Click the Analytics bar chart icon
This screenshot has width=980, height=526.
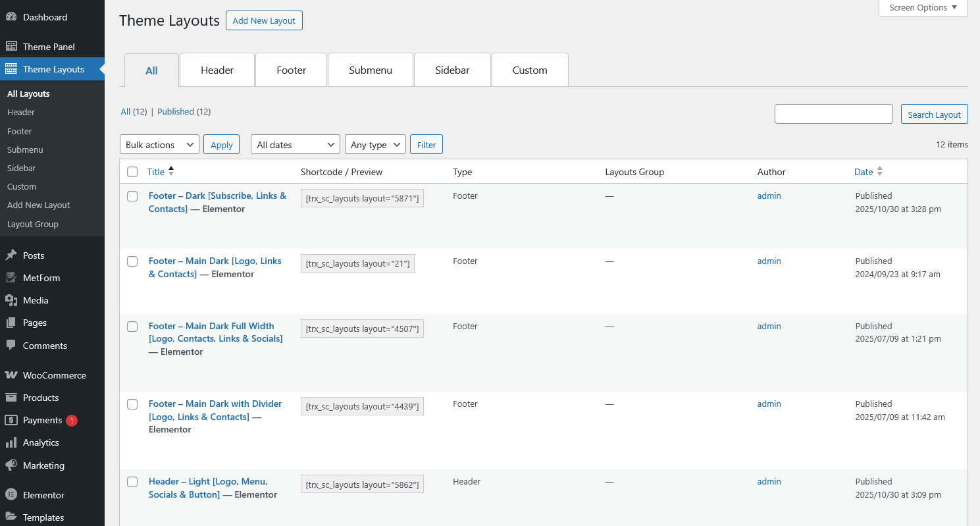11,443
